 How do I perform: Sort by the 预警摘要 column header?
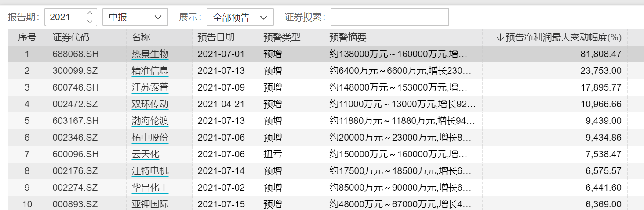point(403,37)
